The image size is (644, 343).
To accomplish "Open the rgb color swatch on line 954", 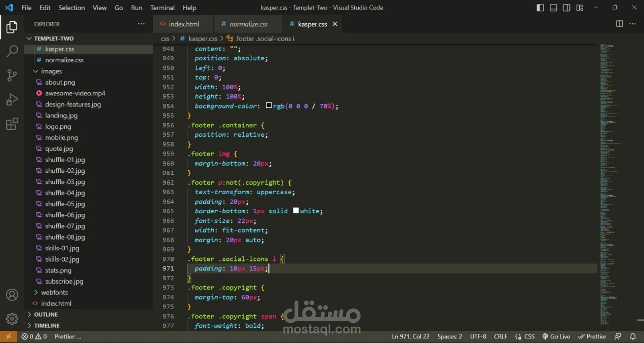I will click(x=269, y=106).
